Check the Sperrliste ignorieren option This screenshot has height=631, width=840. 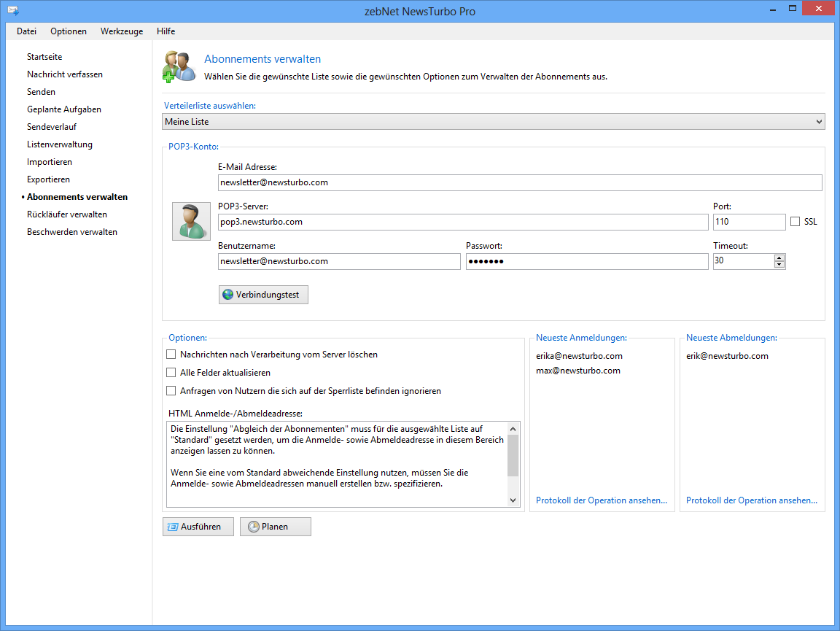pos(171,391)
